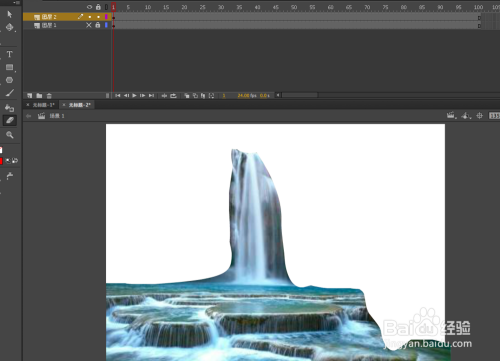Toggle Edit Multiple Frames icon
The image size is (500, 361).
203,96
